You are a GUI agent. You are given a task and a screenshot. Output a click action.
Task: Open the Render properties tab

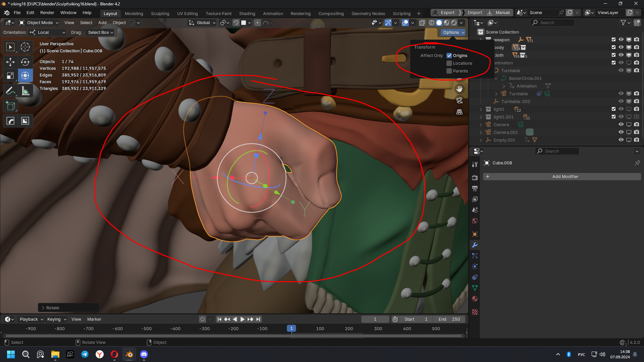coord(475,177)
